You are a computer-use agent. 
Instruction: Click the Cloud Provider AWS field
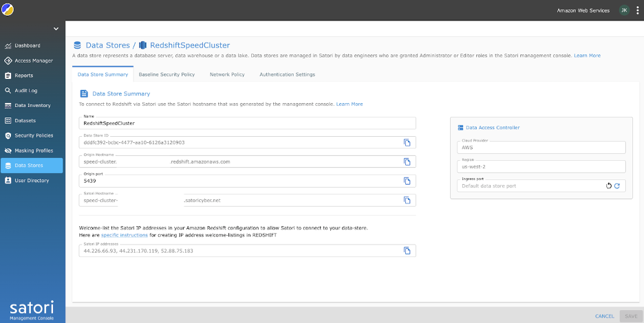(x=541, y=147)
